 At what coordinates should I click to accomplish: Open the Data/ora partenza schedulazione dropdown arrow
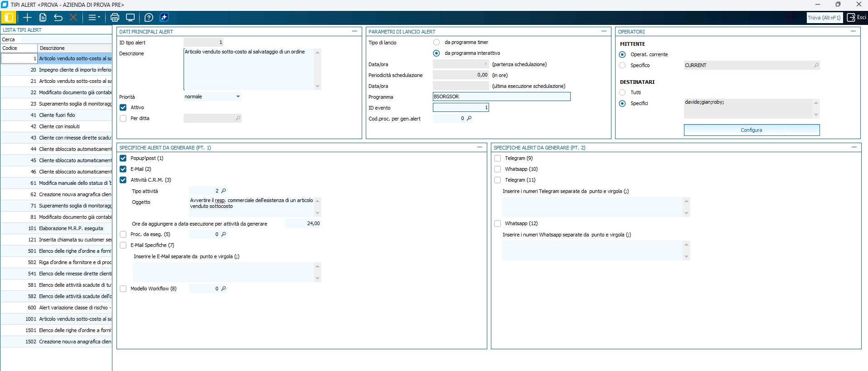pyautogui.click(x=486, y=64)
